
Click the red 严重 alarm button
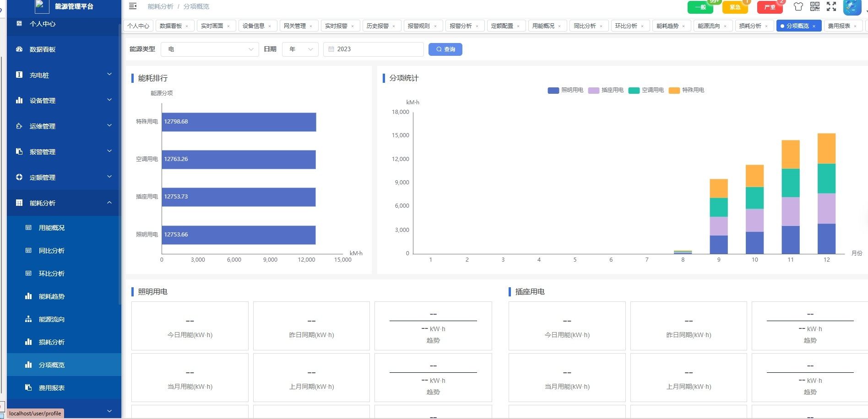tap(770, 7)
